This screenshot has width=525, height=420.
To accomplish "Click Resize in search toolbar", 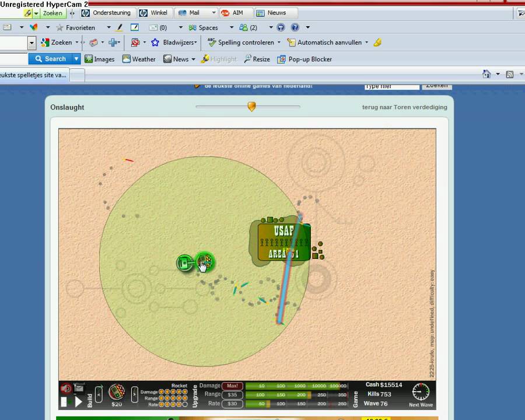I will click(257, 60).
